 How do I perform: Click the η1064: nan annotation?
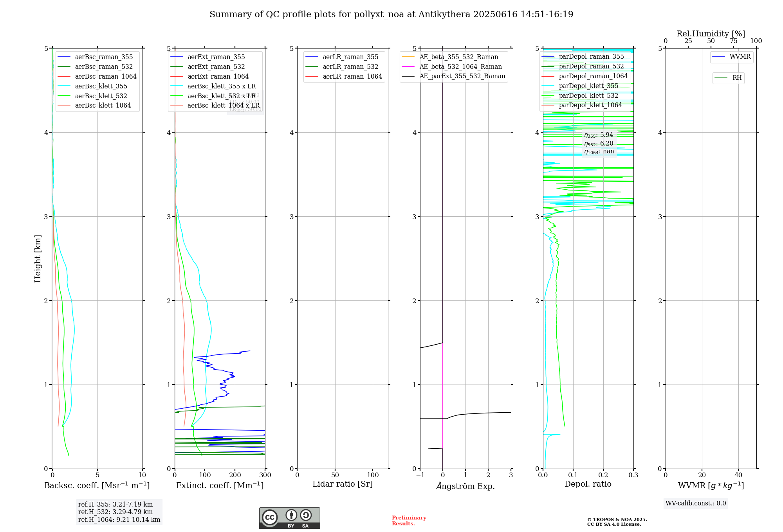tap(599, 152)
